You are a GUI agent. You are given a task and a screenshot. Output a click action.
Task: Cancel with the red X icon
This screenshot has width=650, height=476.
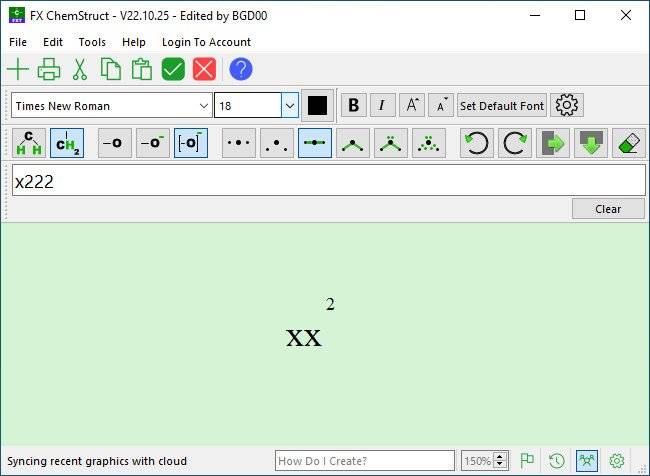(x=204, y=69)
